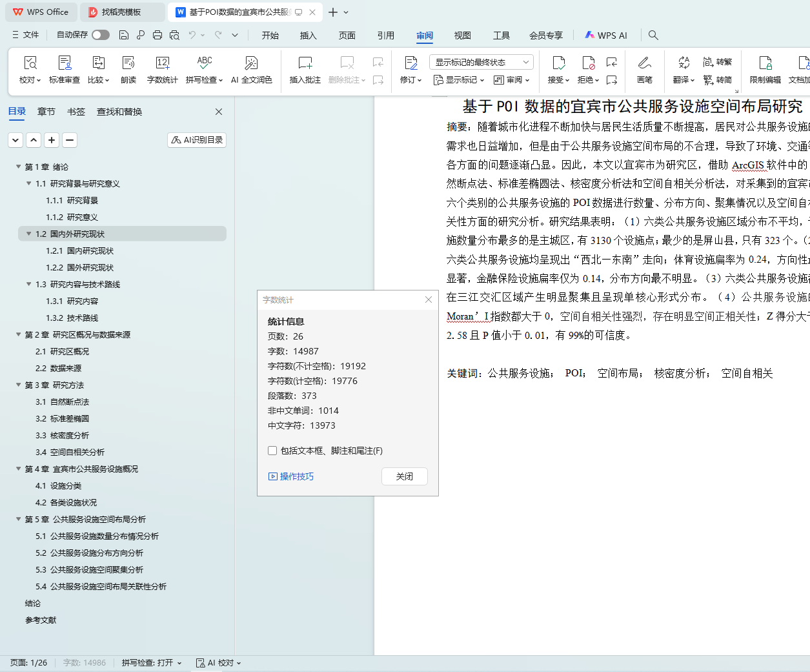Screen dimensions: 810x672
Task: Open the 显示标记的最终状态 dropdown
Action: [x=481, y=62]
